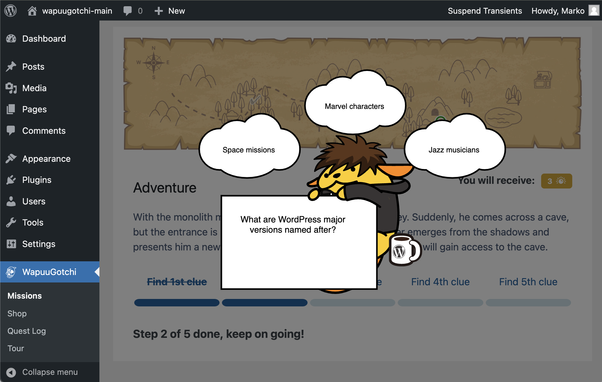This screenshot has height=382, width=602.
Task: Click the user avatar beside Howdy, Marko
Action: click(594, 10)
